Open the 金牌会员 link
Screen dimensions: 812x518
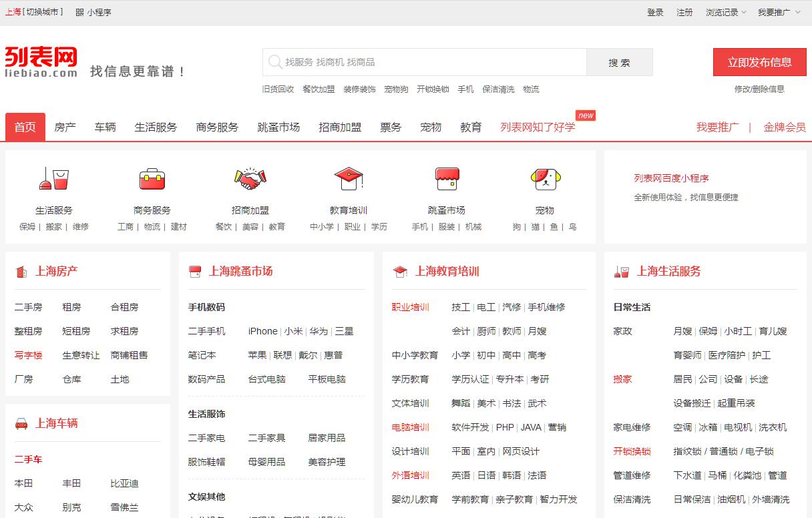click(x=785, y=127)
